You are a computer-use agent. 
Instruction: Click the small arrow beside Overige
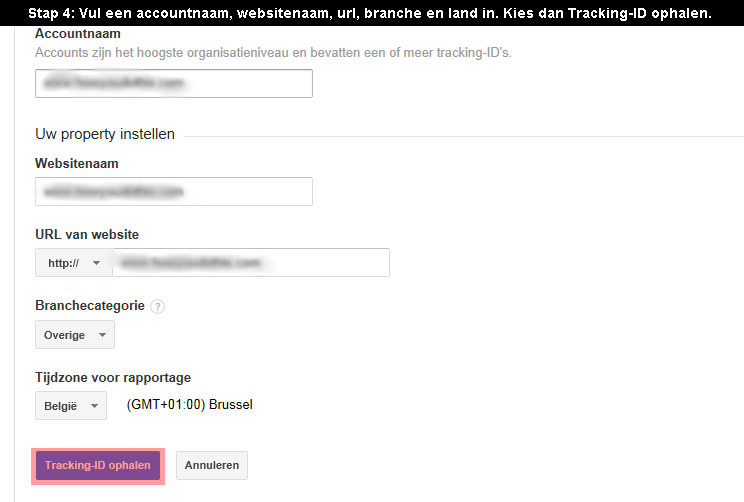[x=102, y=335]
